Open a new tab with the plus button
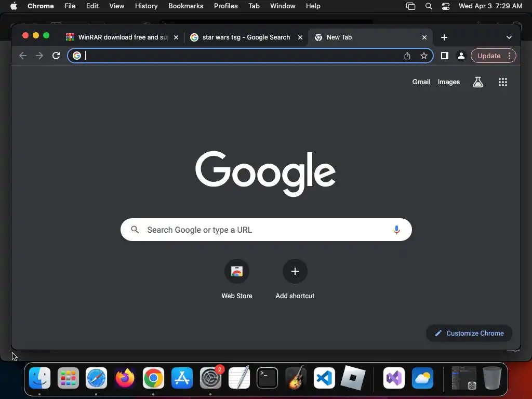The width and height of the screenshot is (532, 399). 444,37
